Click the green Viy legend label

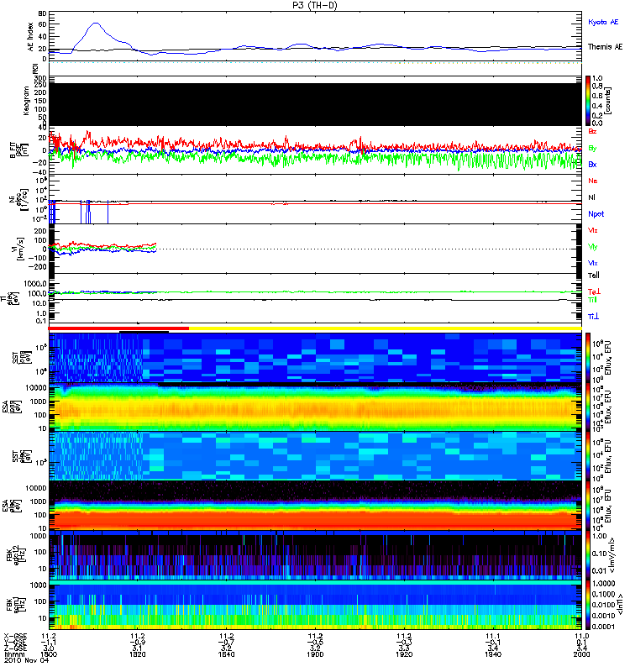click(x=592, y=247)
